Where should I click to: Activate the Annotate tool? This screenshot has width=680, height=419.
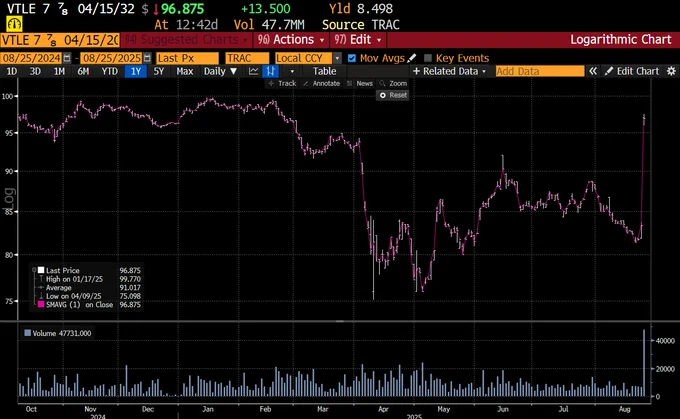(x=322, y=83)
